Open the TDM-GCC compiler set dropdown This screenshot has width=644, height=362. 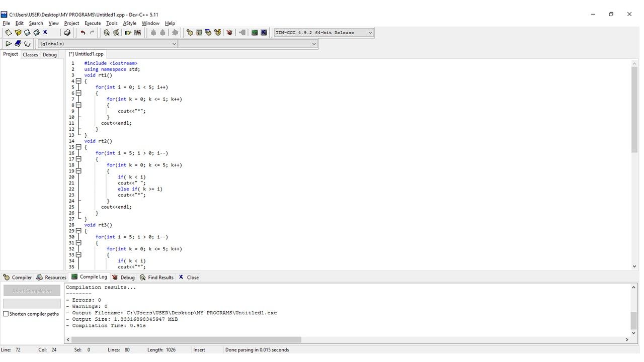pos(371,32)
